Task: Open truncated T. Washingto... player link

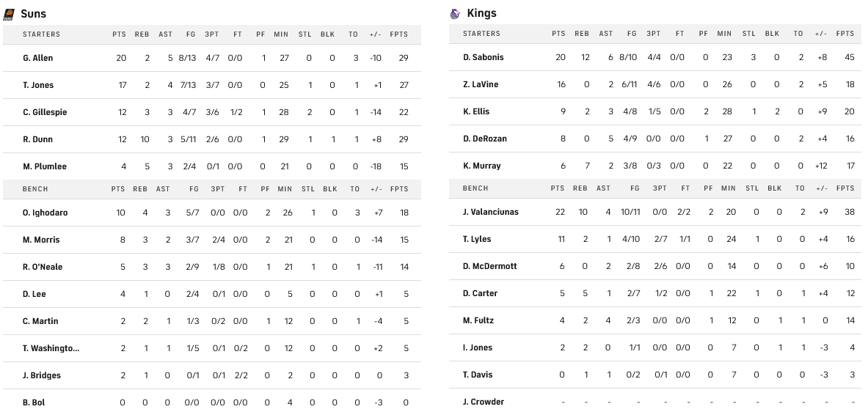Action: [51, 348]
